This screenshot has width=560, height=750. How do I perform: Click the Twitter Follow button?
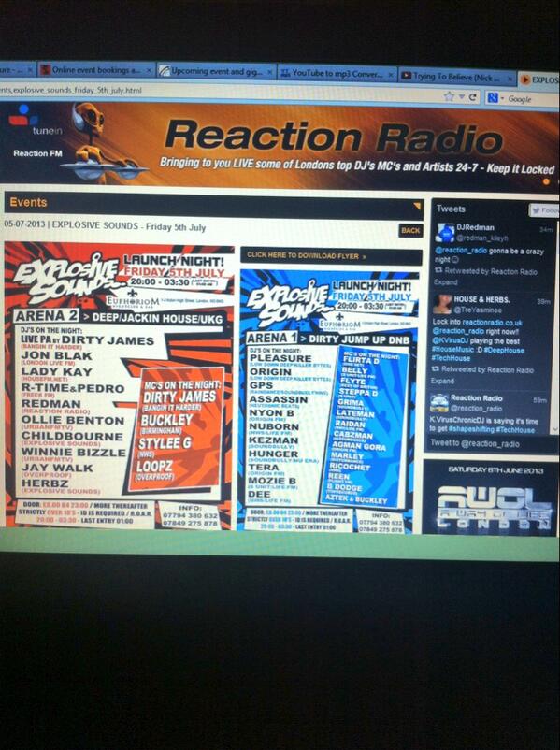[544, 210]
